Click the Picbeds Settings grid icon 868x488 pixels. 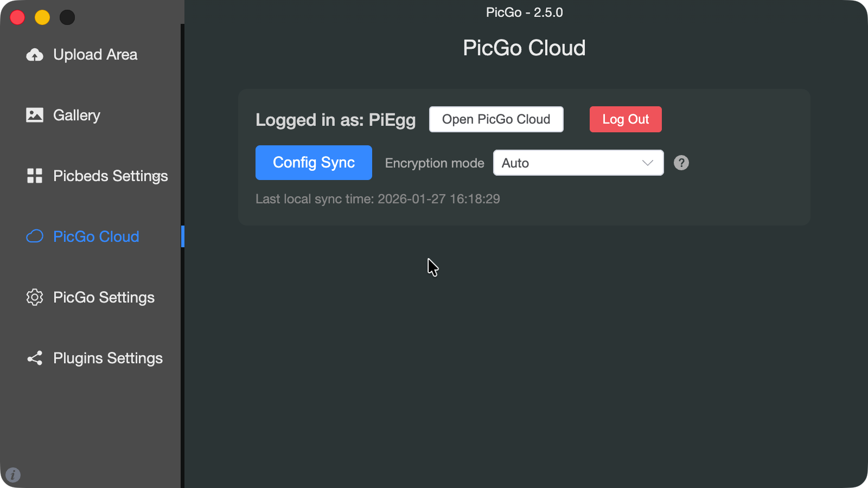(x=35, y=176)
